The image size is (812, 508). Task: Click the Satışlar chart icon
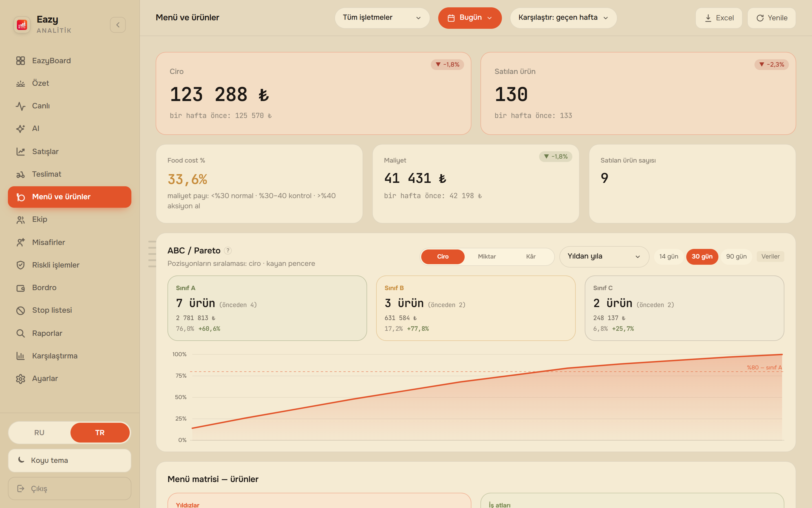21,152
